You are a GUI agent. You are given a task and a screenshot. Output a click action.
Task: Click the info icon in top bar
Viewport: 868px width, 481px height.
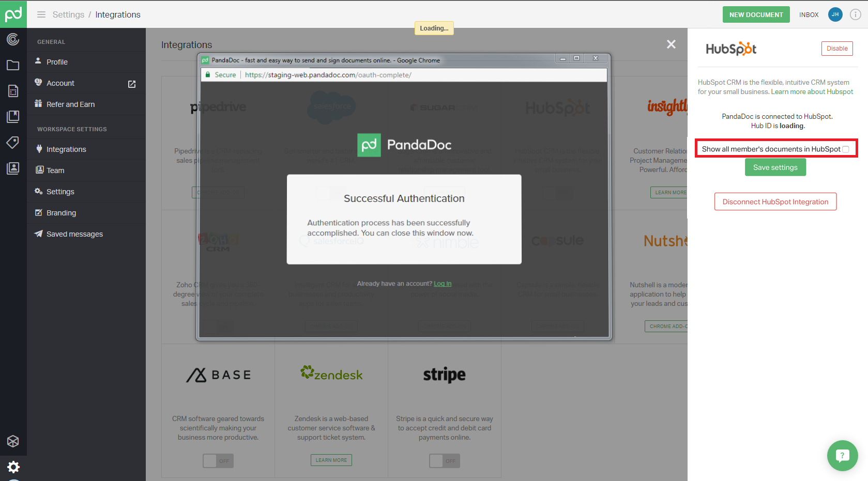pos(856,14)
